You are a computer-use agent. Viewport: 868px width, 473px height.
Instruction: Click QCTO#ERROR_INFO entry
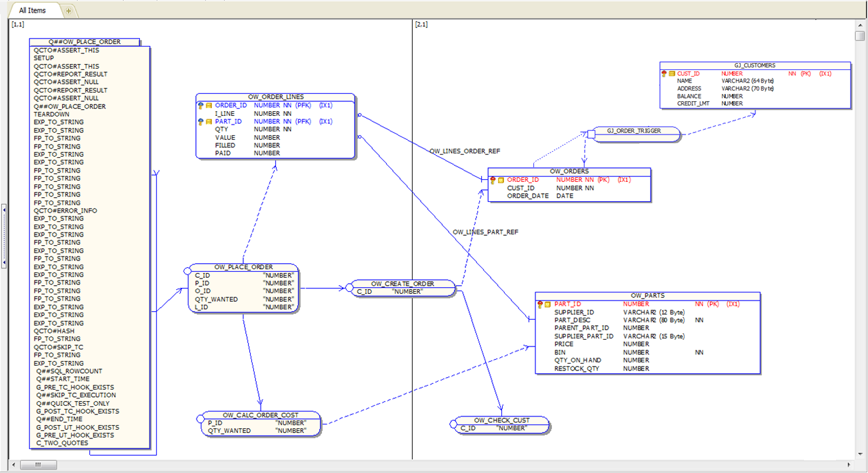65,211
